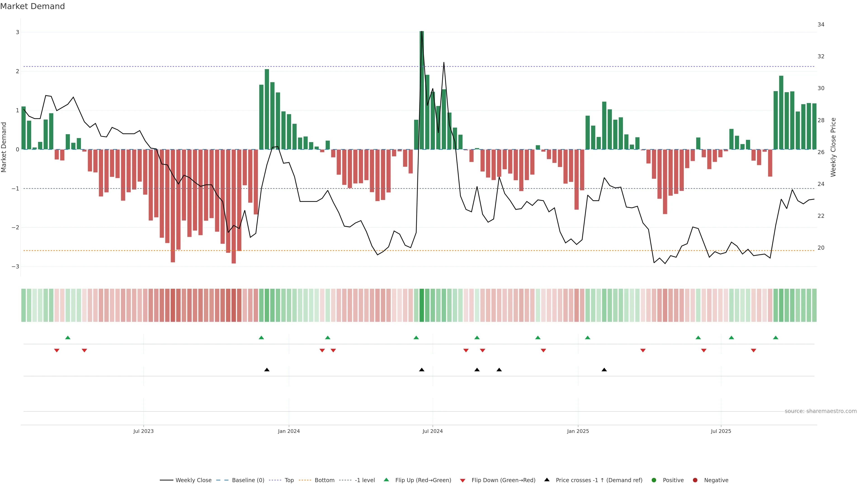
Task: Click the Jul 2025 axis label
Action: tap(721, 431)
